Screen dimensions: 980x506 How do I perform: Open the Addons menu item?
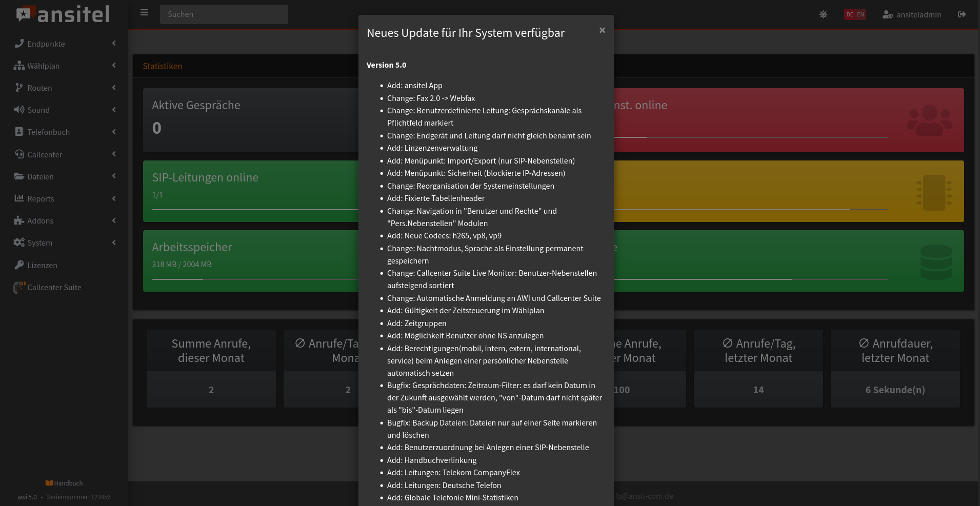click(41, 220)
